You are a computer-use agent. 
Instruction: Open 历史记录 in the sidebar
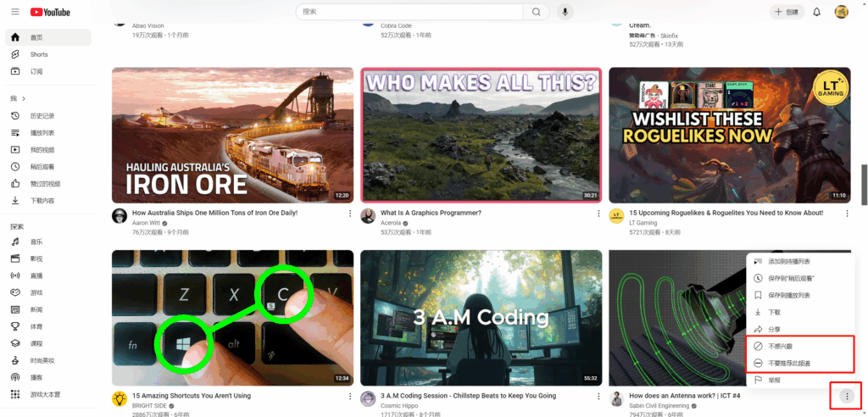click(x=48, y=116)
